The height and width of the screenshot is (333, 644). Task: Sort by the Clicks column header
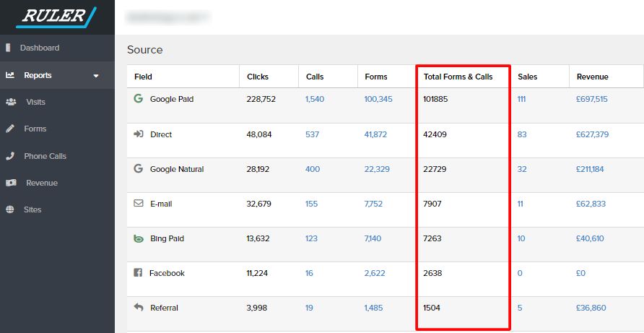(x=258, y=77)
